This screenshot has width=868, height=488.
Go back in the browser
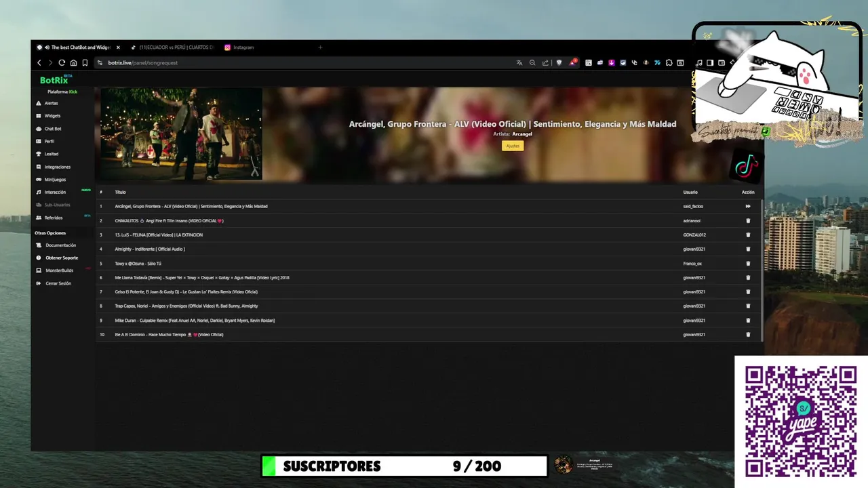click(x=39, y=62)
